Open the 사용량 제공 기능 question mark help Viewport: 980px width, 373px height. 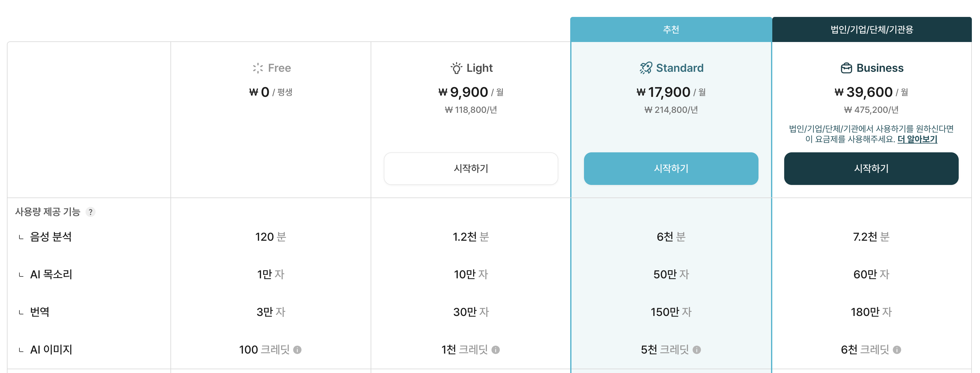(x=90, y=212)
